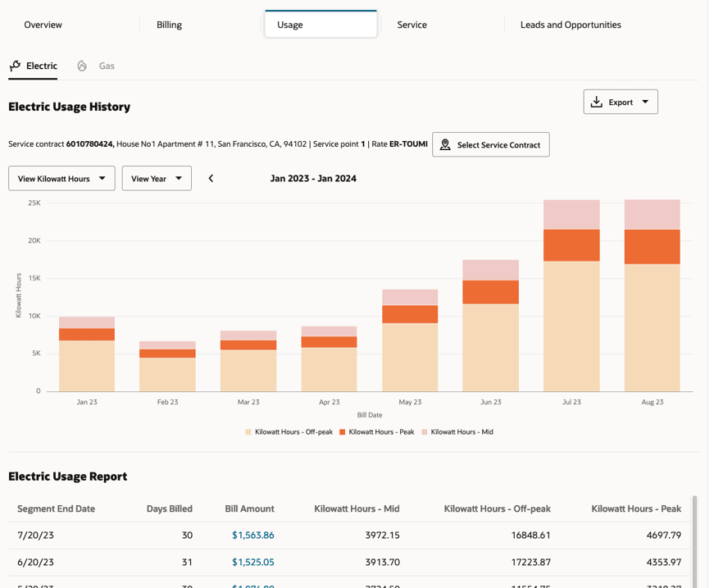Click the Export download icon
Screen dimensions: 714x588
point(596,102)
